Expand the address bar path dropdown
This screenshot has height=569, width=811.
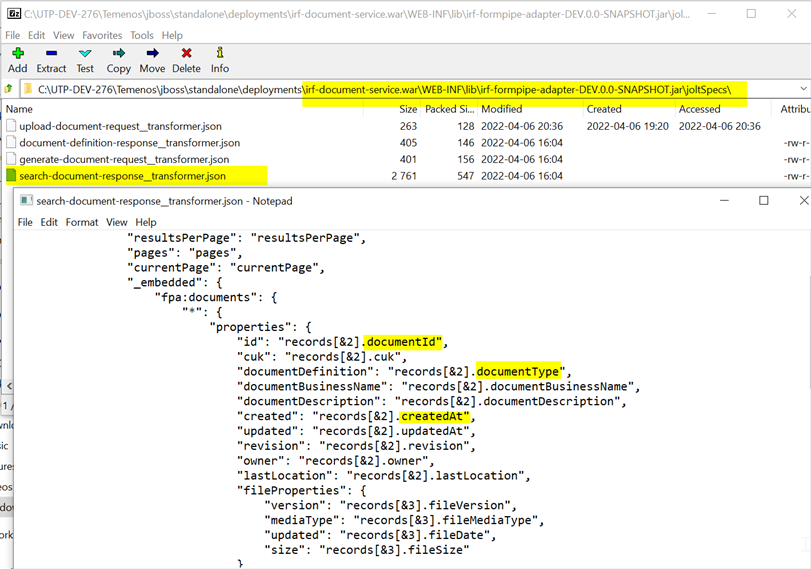point(802,90)
